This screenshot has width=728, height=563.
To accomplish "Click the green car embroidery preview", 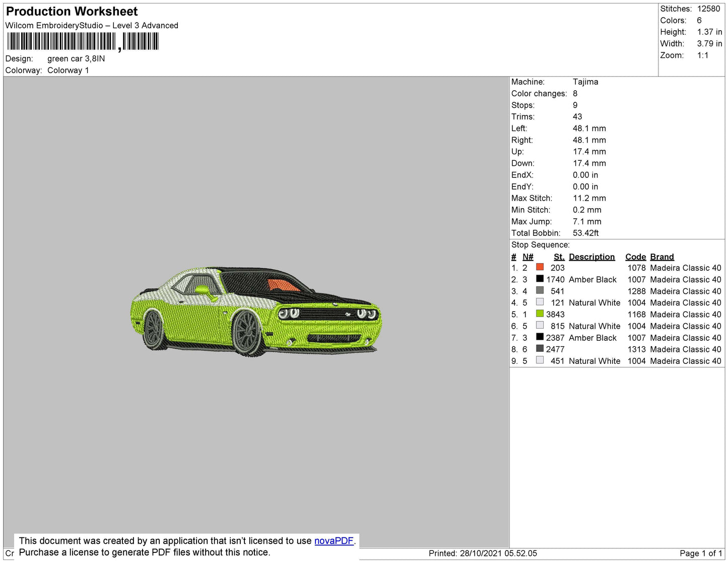I will (256, 311).
